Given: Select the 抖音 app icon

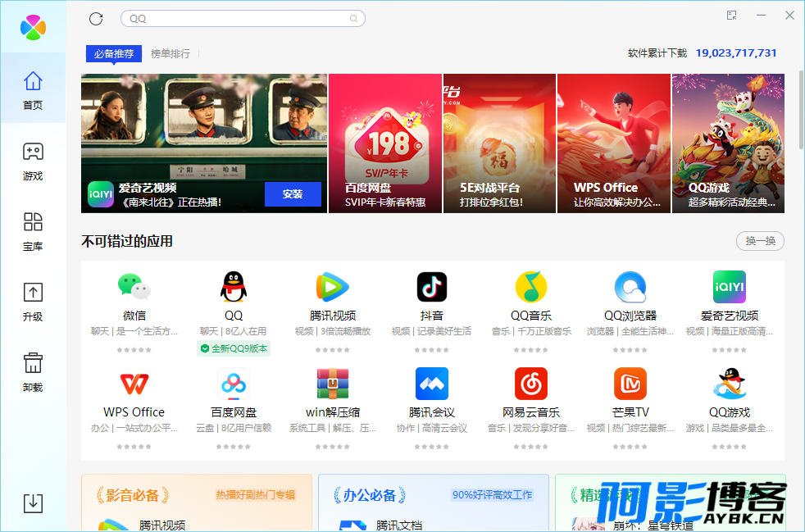Looking at the screenshot, I should click(x=432, y=287).
